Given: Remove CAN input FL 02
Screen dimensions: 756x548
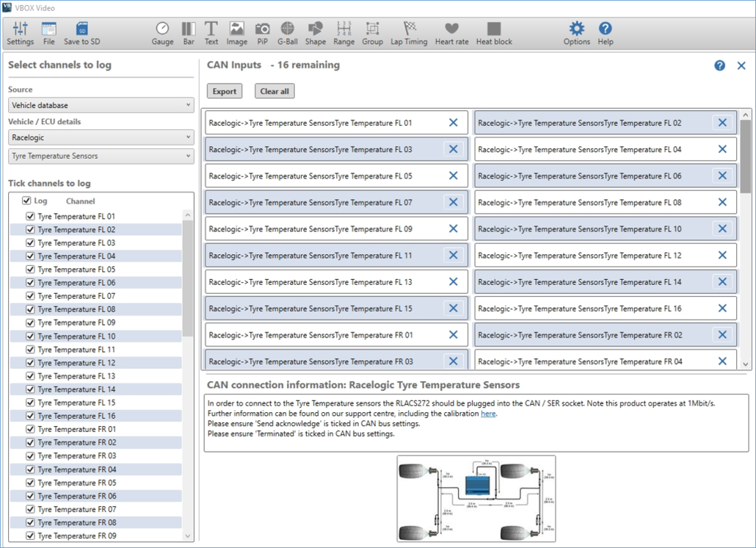Looking at the screenshot, I should 722,123.
